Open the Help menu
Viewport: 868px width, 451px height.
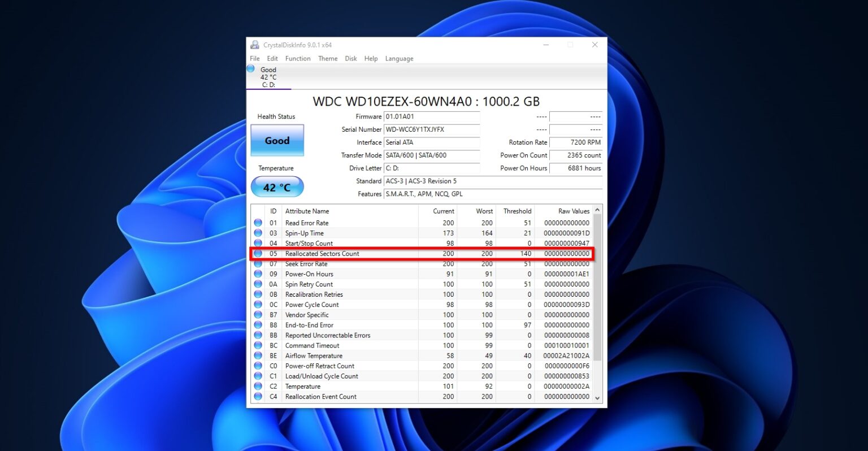coord(371,58)
